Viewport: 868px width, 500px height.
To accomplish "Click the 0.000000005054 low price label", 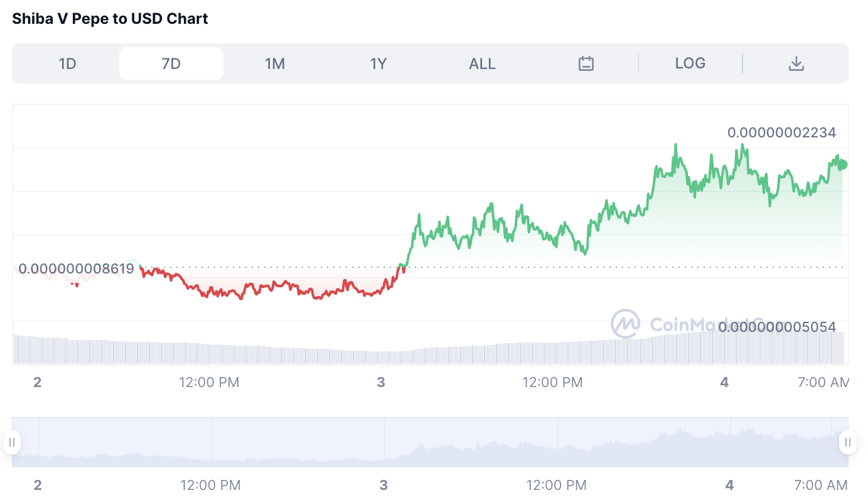I will point(777,327).
